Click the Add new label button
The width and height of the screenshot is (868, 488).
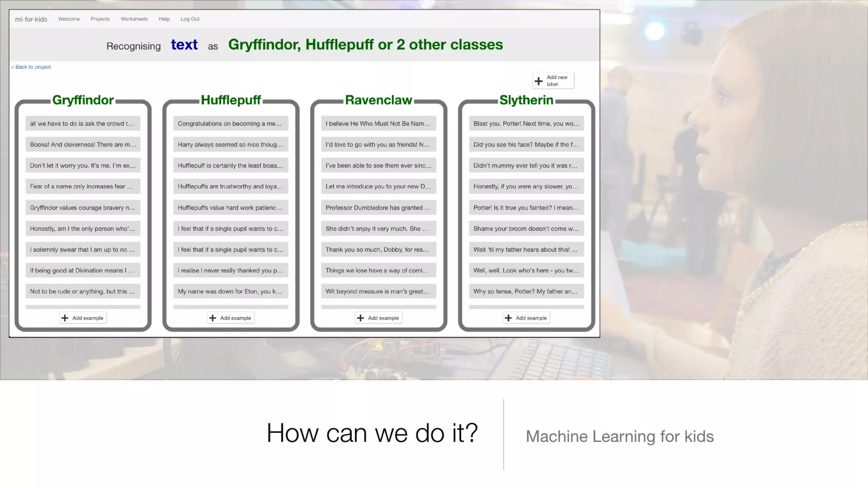tap(553, 80)
